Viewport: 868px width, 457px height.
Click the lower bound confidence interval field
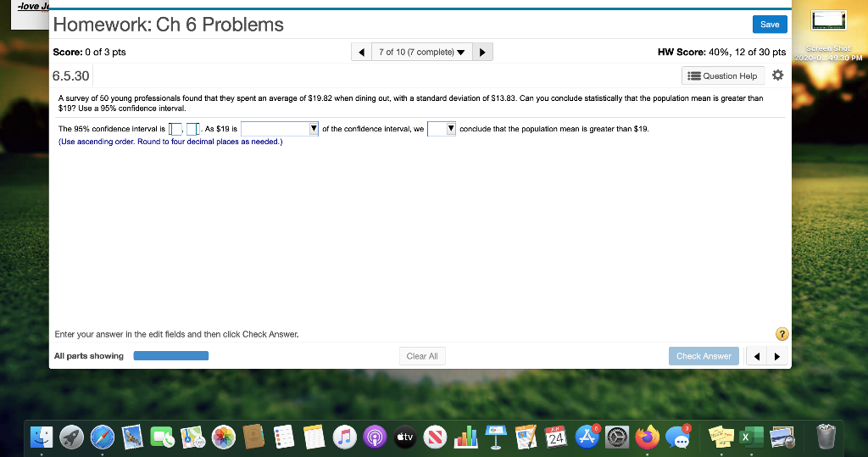(175, 129)
